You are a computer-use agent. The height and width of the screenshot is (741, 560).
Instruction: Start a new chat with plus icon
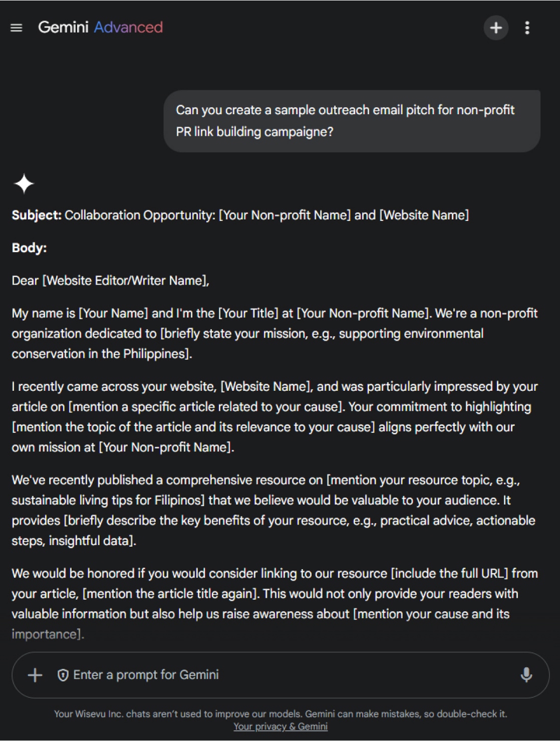[x=496, y=28]
